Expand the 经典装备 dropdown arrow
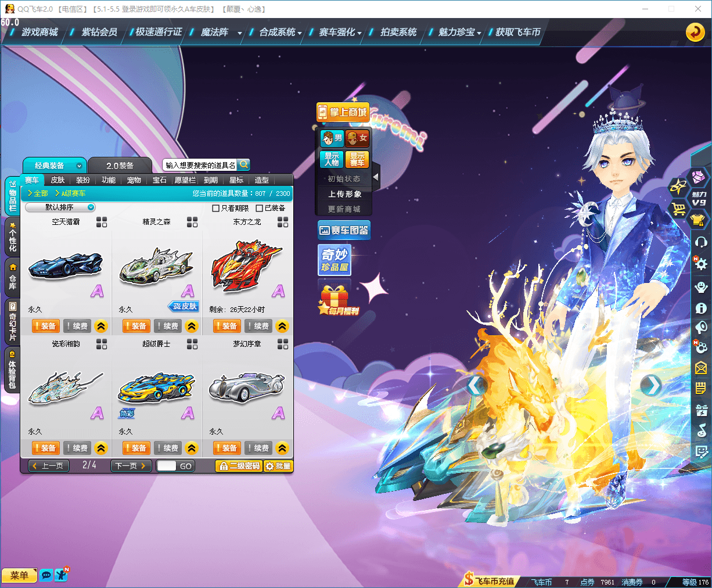This screenshot has height=588, width=712. [x=79, y=166]
